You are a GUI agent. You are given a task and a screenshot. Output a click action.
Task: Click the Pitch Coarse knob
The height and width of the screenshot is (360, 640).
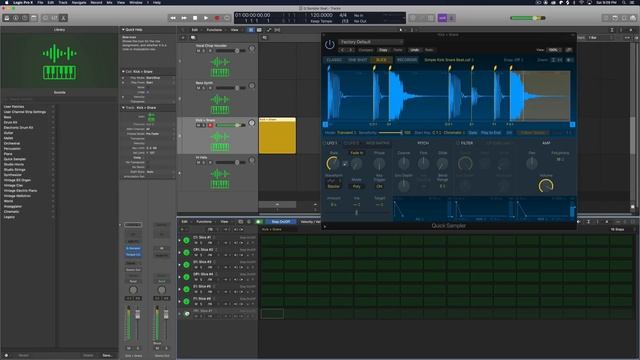tap(404, 164)
